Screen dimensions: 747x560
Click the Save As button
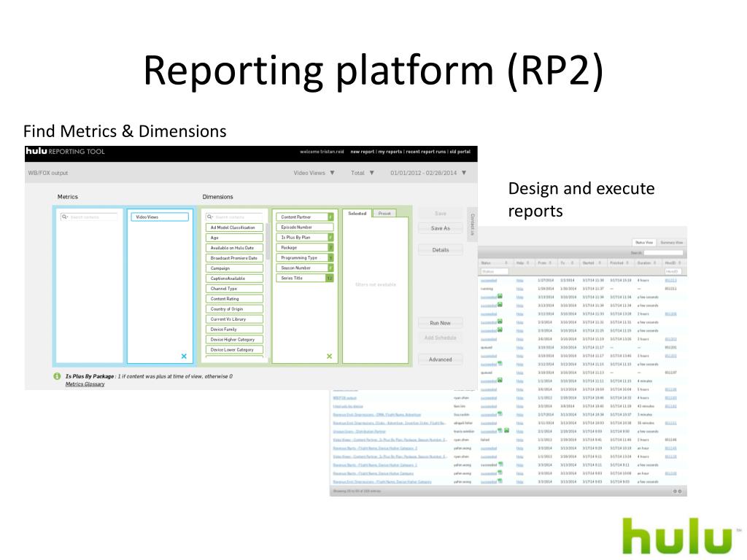[x=441, y=228]
